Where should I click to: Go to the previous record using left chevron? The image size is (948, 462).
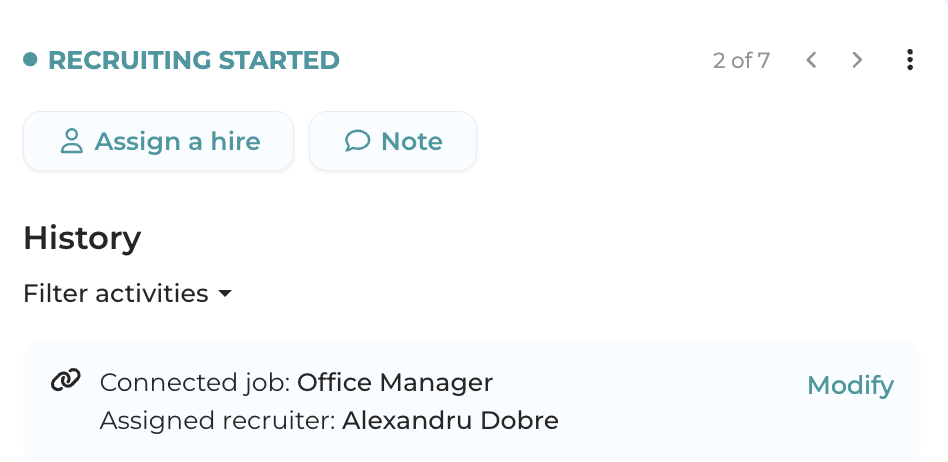(x=811, y=60)
